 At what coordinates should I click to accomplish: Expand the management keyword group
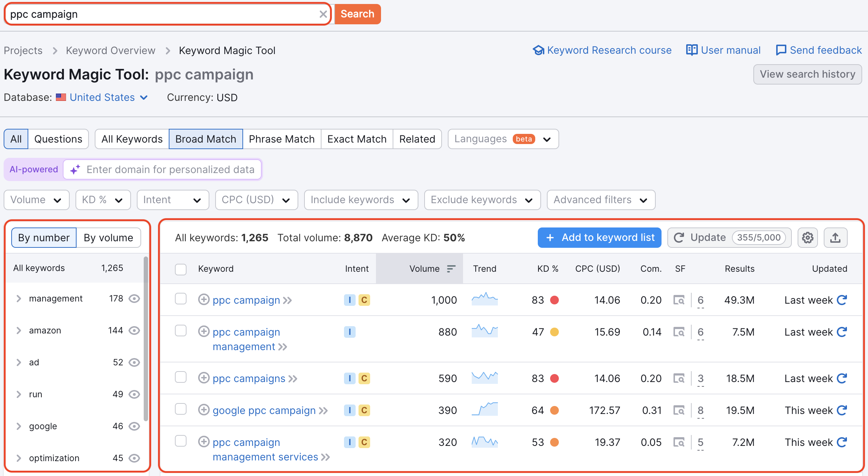pos(19,299)
